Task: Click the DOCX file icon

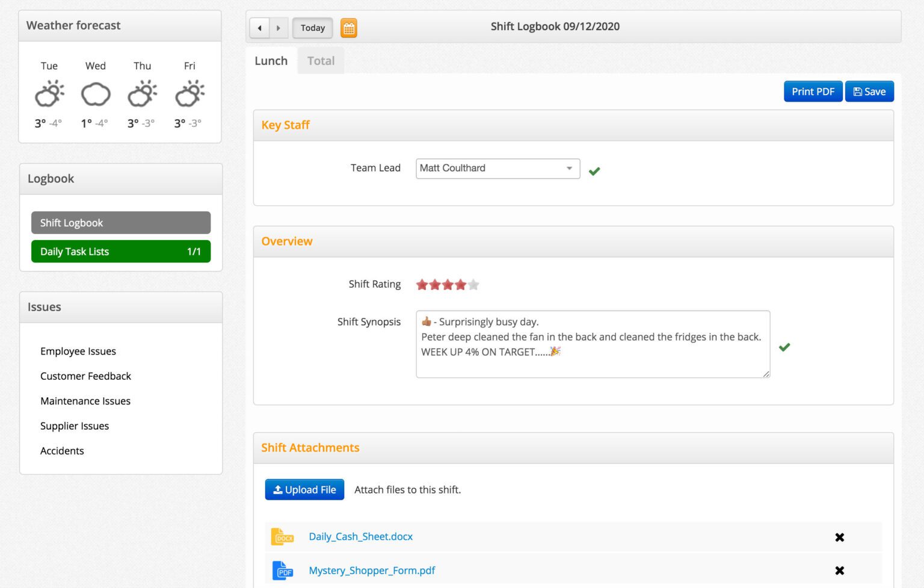Action: coord(282,537)
